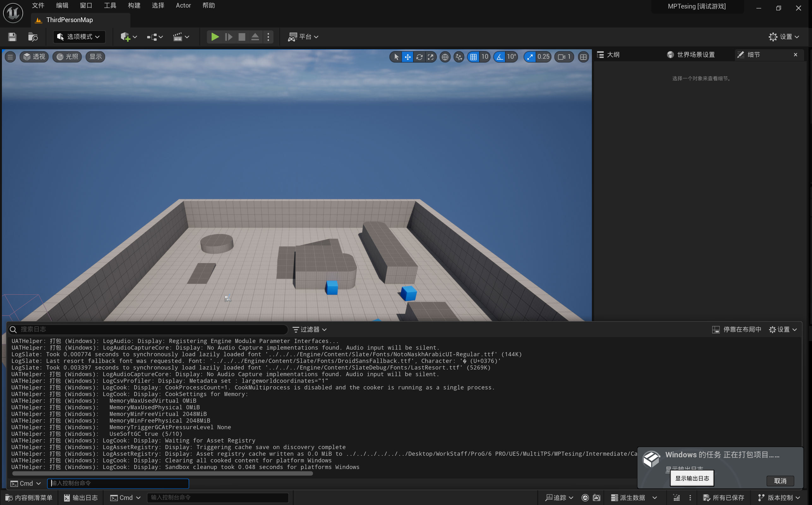Open the status bar three-dot options

pos(690,498)
